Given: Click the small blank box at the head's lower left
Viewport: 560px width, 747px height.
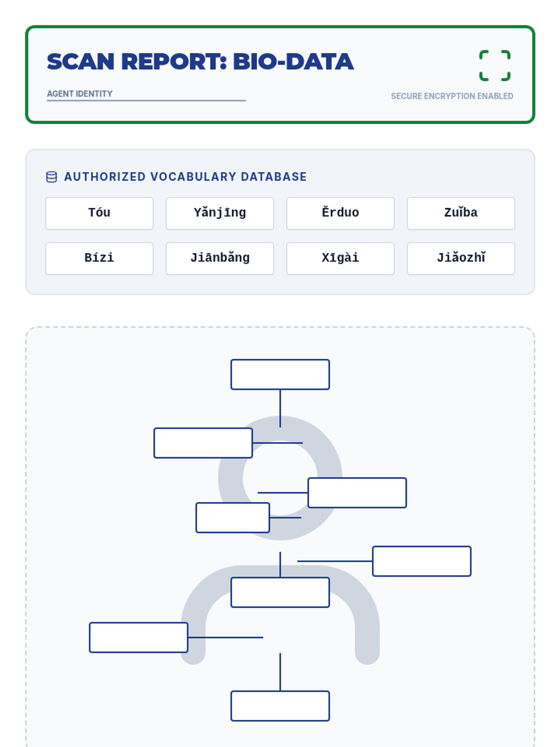Looking at the screenshot, I should pyautogui.click(x=232, y=517).
